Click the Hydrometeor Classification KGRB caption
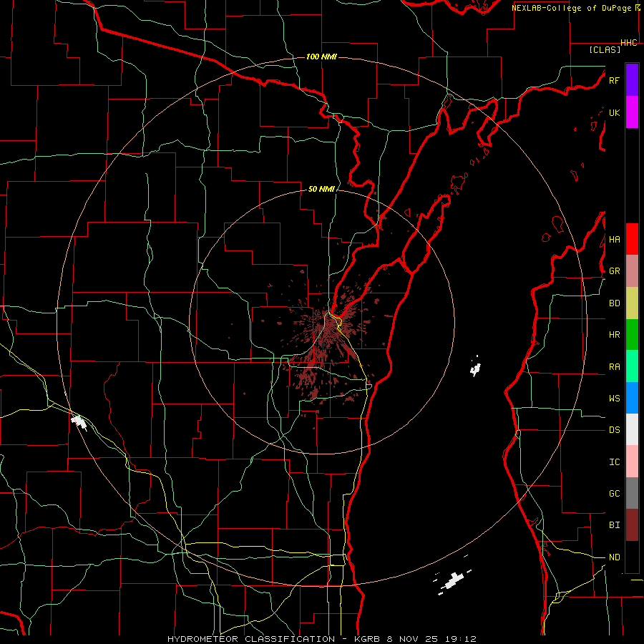Image resolution: width=644 pixels, height=644 pixels. pyautogui.click(x=322, y=639)
